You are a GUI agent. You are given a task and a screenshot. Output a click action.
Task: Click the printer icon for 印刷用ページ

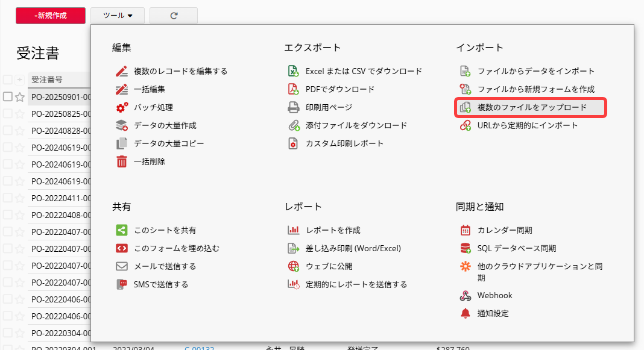pos(294,107)
